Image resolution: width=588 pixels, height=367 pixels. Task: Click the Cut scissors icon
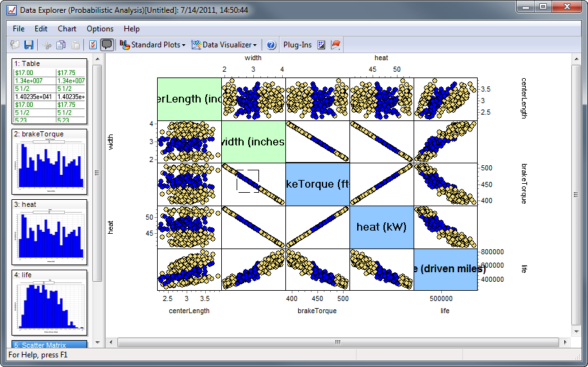(47, 45)
